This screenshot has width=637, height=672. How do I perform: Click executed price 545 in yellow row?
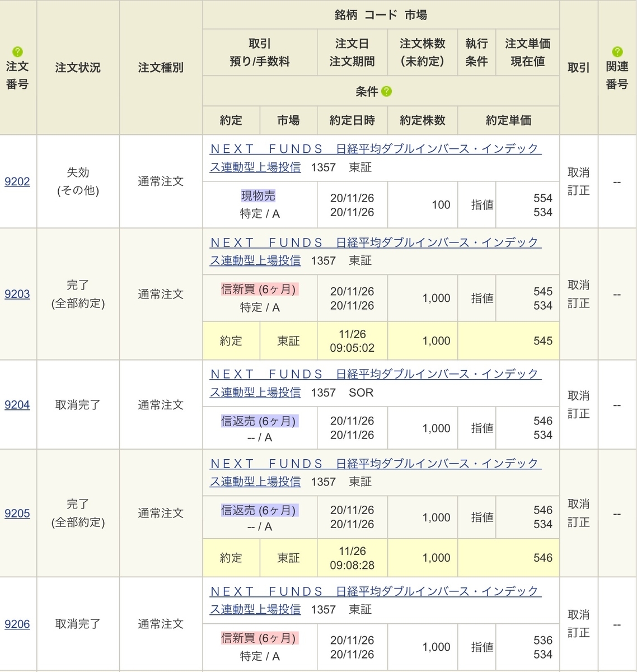click(x=543, y=340)
